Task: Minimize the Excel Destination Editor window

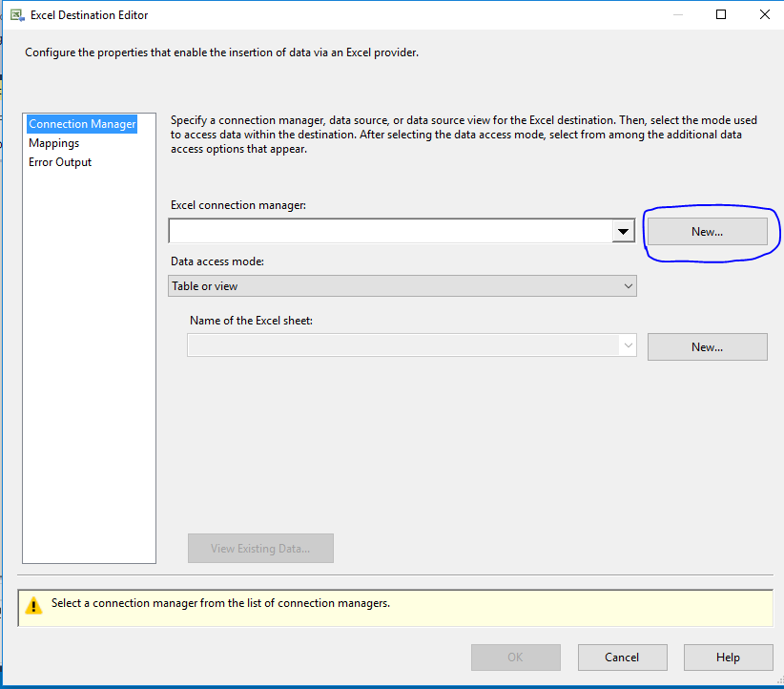Action: [677, 15]
